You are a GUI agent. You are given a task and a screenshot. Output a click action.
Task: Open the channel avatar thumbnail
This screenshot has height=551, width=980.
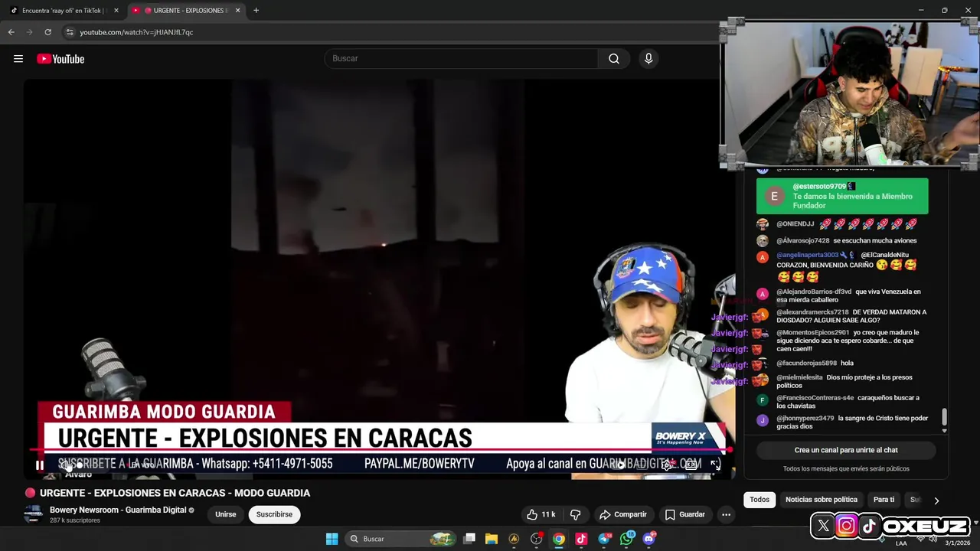coord(33,514)
